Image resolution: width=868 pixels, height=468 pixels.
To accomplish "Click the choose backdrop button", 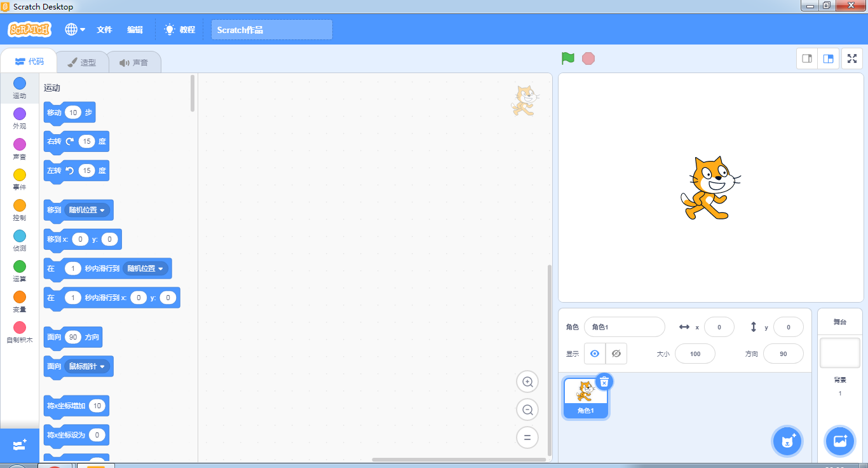I will point(840,441).
